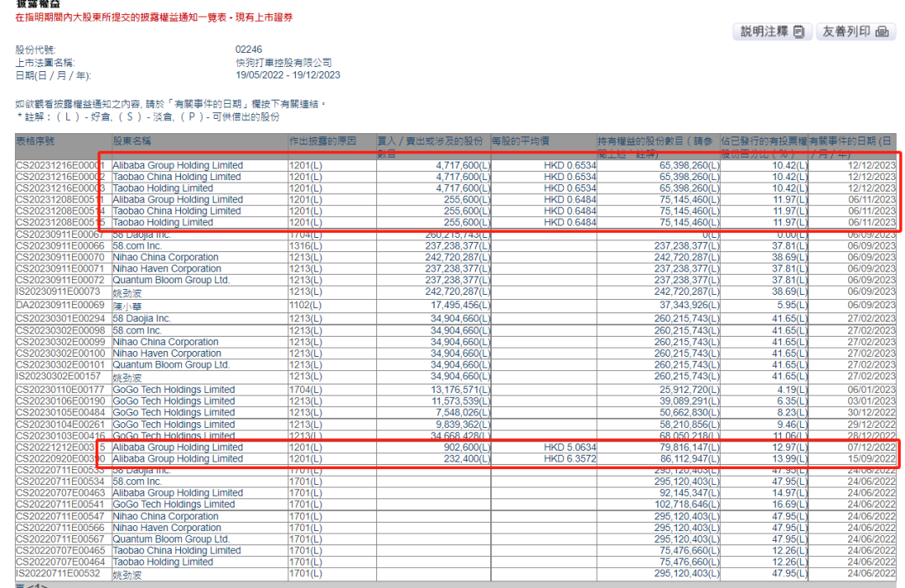Click reason code 1102(L)
The image size is (905, 588).
click(305, 305)
